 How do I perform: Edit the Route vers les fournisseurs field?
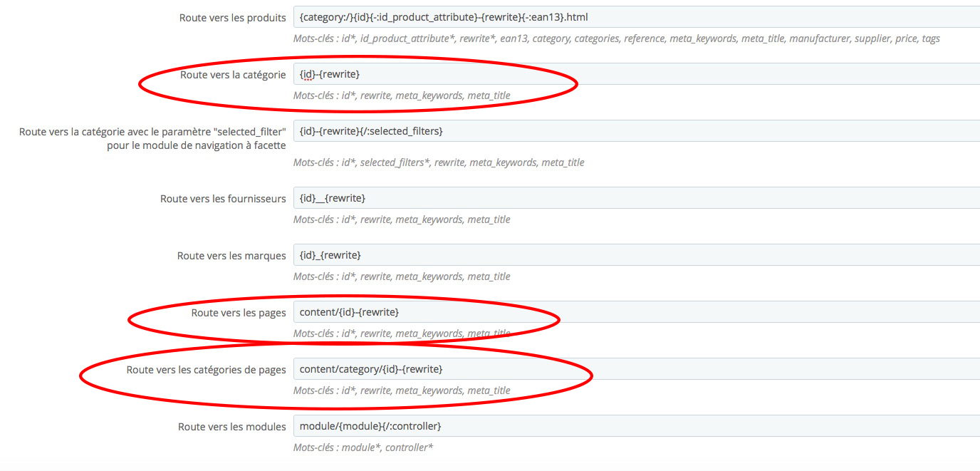637,198
